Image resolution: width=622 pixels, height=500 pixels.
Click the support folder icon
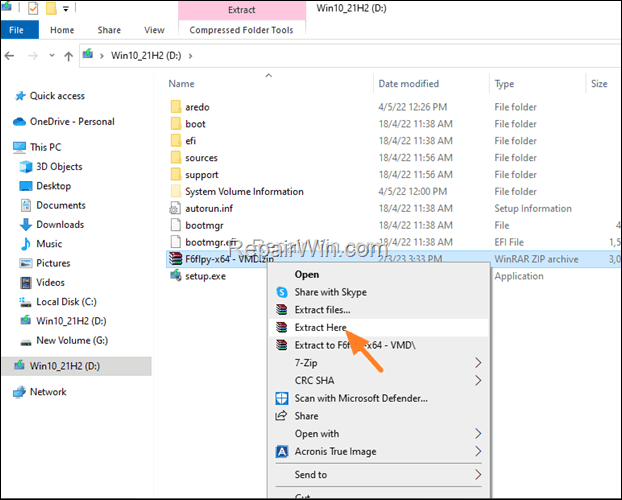coord(176,175)
